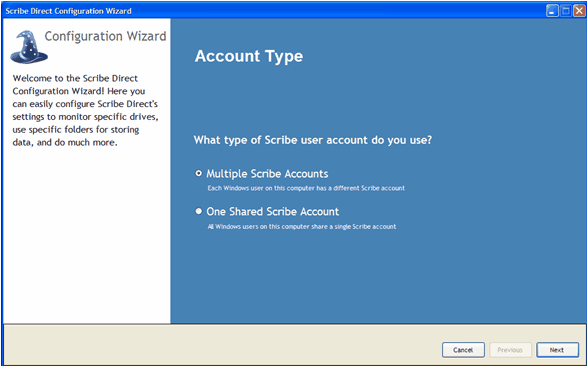Minimize the Scribe Direct wizard window
The height and width of the screenshot is (366, 587).
tap(552, 11)
